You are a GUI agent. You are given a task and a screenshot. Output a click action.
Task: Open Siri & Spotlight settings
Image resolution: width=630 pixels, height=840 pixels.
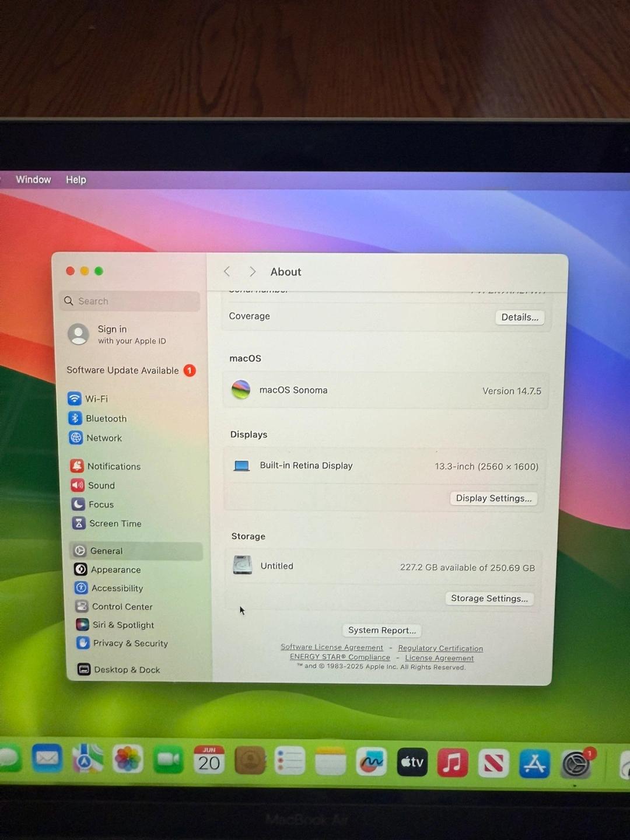(123, 625)
